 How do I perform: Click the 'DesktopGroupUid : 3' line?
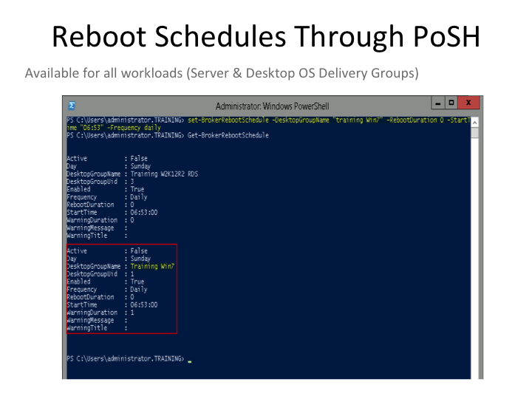[x=100, y=182]
